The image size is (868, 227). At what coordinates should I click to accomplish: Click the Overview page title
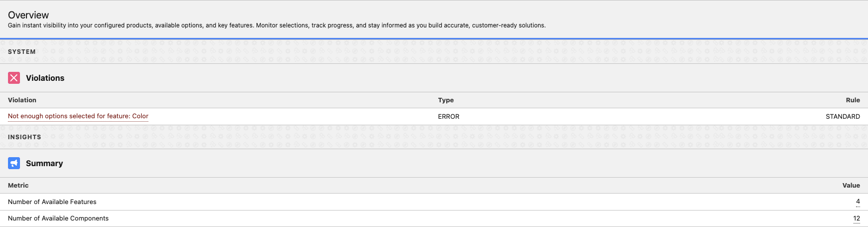28,15
